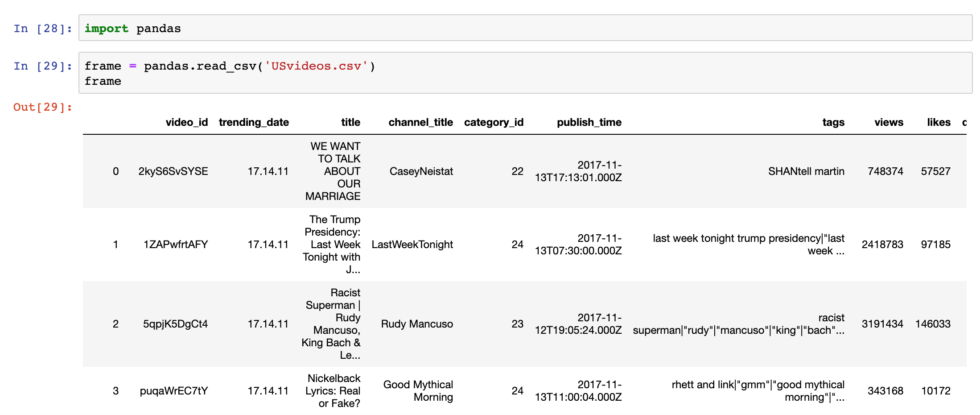Click the video_id column header
The height and width of the screenshot is (415, 980).
pos(186,122)
